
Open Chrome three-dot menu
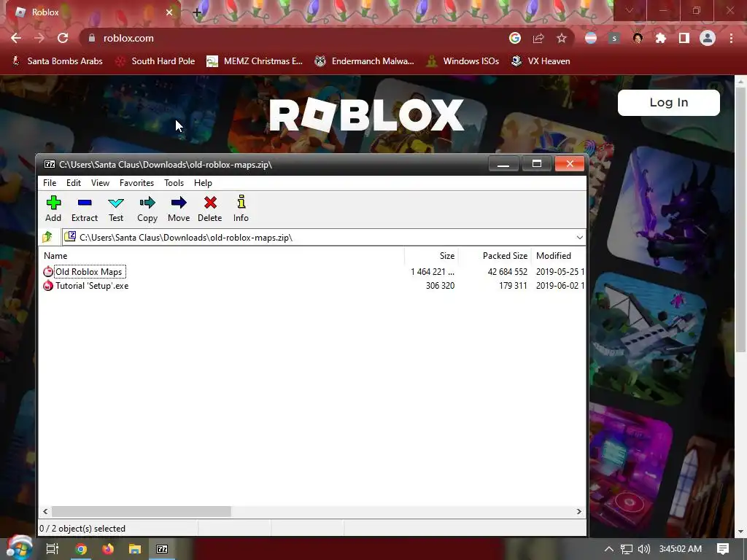pos(731,38)
